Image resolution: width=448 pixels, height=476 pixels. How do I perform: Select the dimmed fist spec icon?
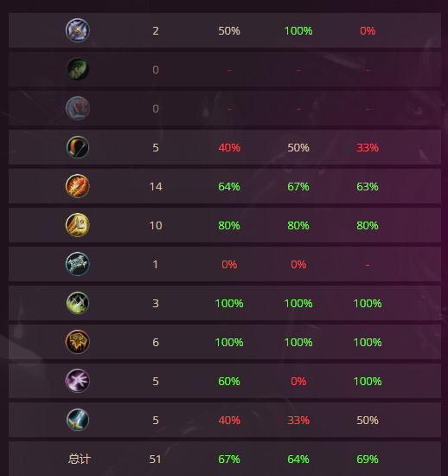pos(78,108)
